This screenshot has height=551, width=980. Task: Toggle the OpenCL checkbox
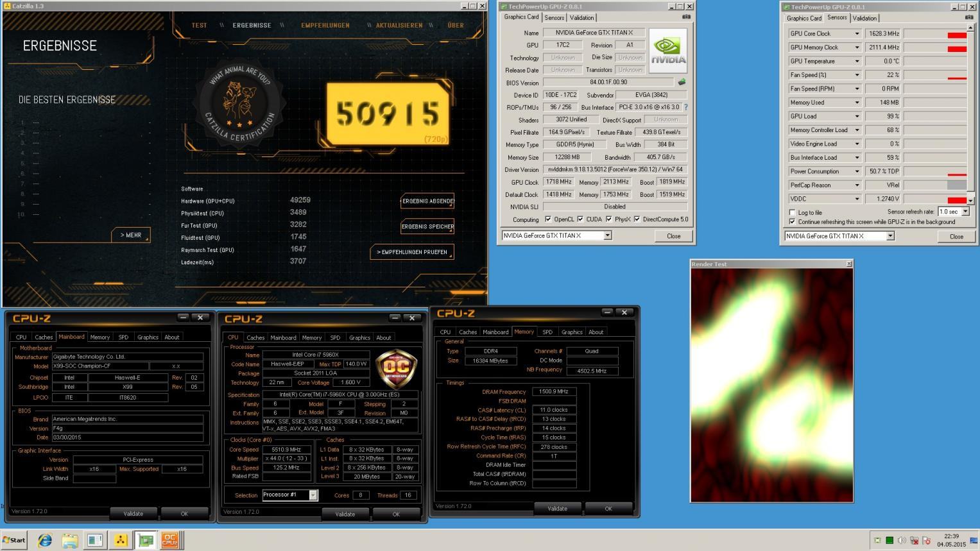[548, 219]
